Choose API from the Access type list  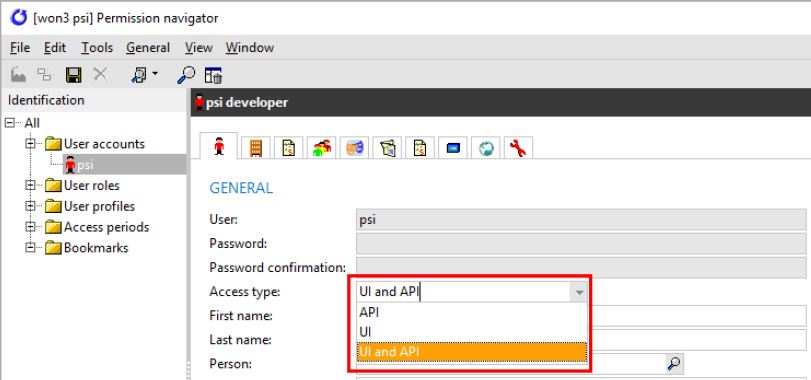point(472,312)
